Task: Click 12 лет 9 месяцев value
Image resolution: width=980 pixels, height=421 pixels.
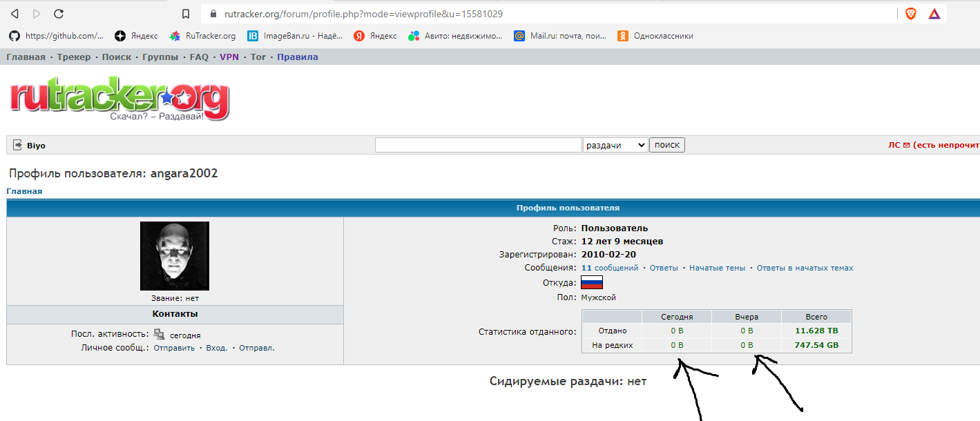Action: coord(622,242)
